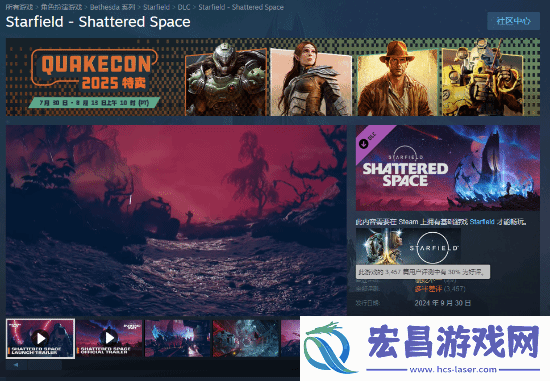Click the 7月30日 sale dates ribbon on banner
Viewport: 550px width, 381px height.
(x=94, y=103)
